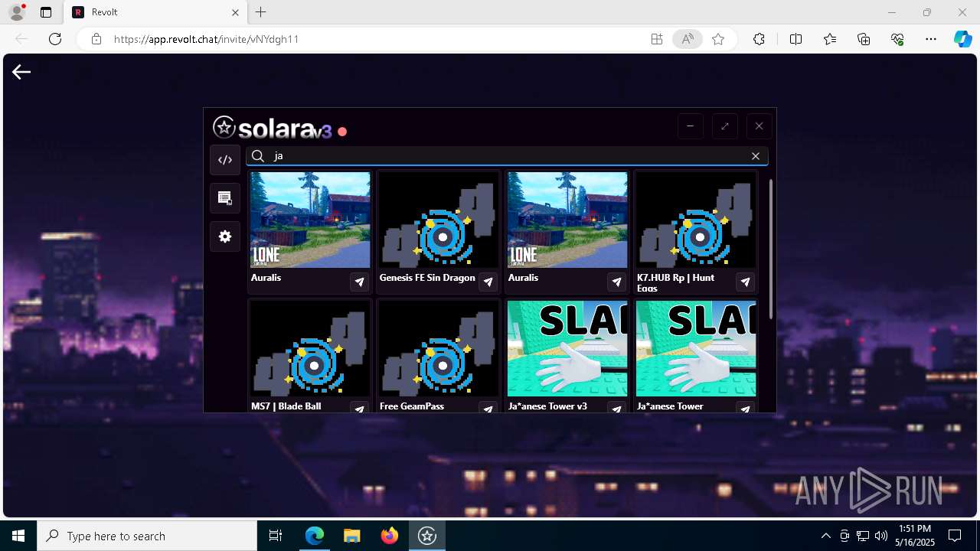
Task: Open MS7 Blade Ball thumbnail
Action: (310, 348)
